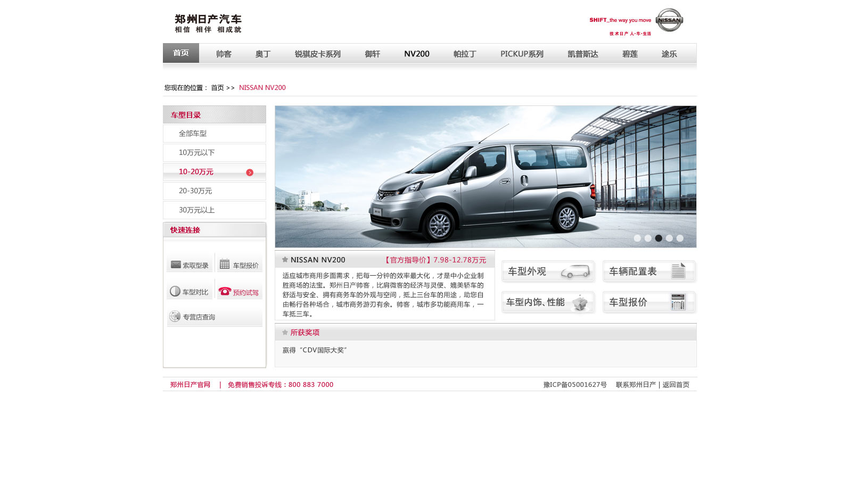Viewport: 864px width, 504px height.
Task: Click 首页 in the breadcrumb
Action: coord(217,88)
